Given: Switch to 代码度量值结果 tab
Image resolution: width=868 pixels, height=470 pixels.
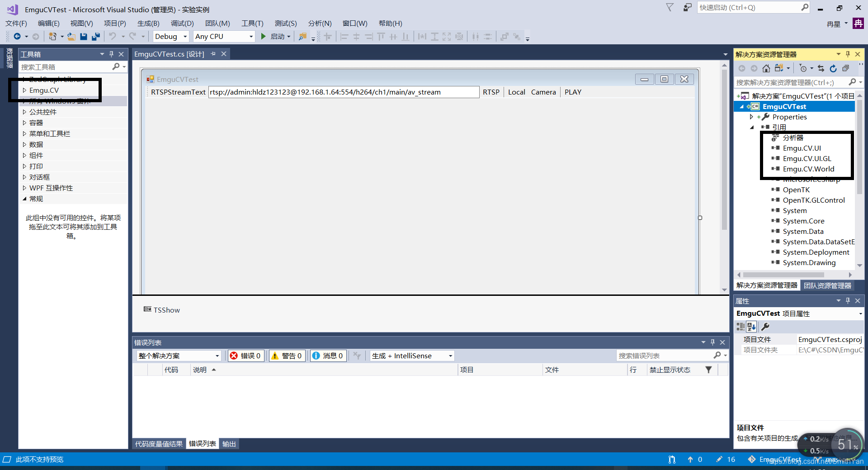Looking at the screenshot, I should 159,444.
